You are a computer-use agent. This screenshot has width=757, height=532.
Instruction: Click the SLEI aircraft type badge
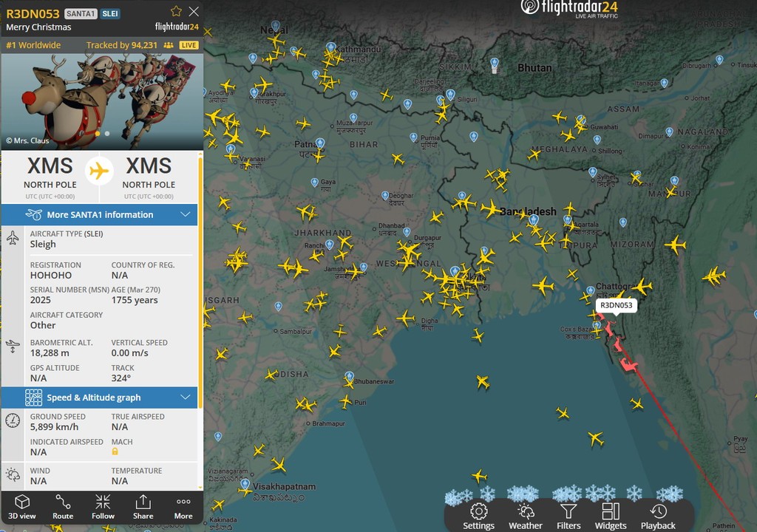[110, 13]
